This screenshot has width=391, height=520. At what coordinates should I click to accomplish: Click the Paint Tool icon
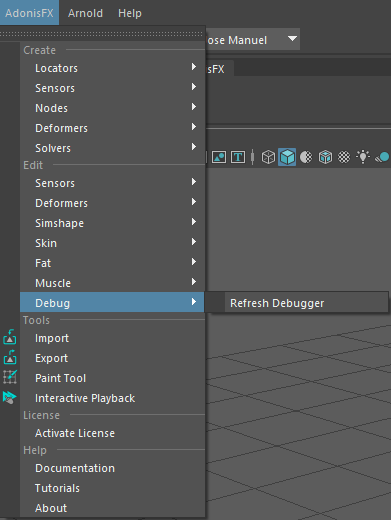click(x=10, y=377)
